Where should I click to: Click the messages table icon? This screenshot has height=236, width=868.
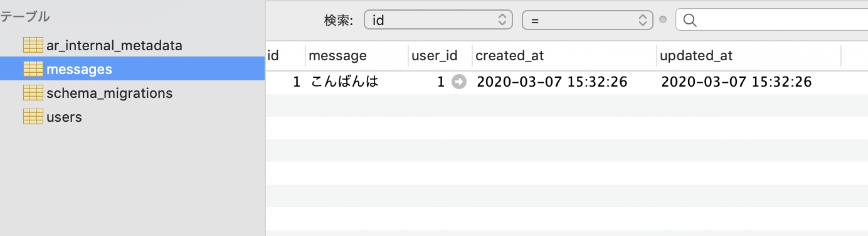click(33, 69)
